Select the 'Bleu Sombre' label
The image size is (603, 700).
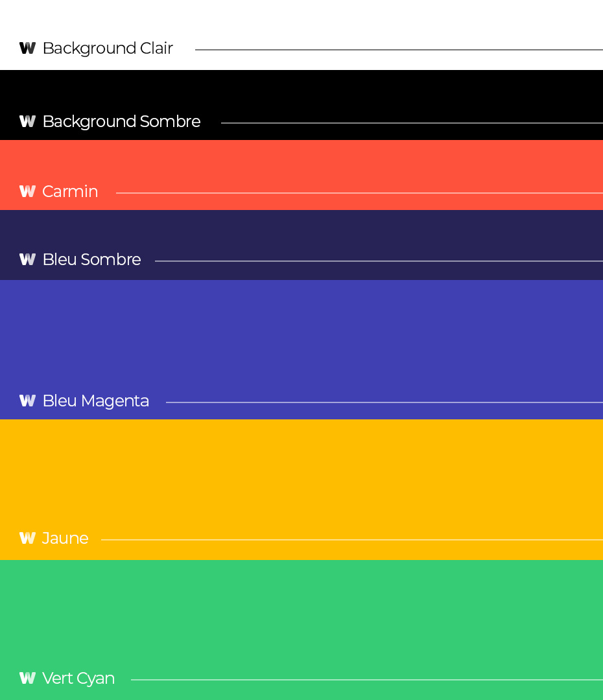tap(91, 259)
